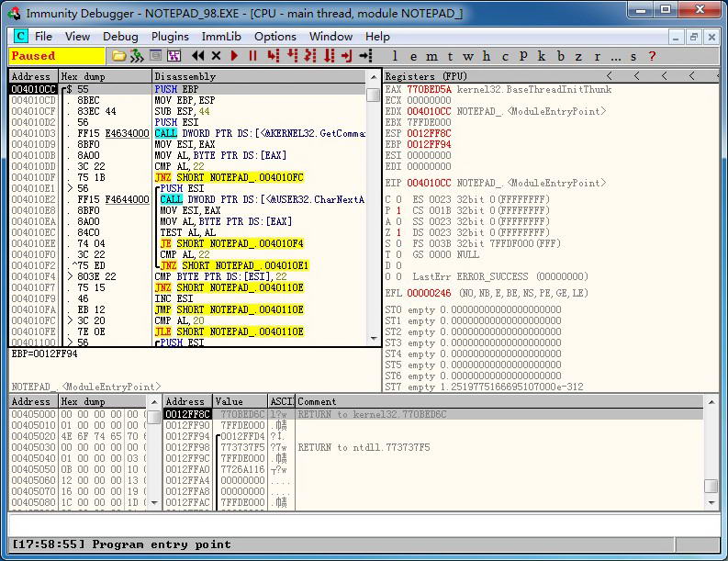Open Windows list with 'w' button
This screenshot has width=728, height=561.
pos(468,56)
